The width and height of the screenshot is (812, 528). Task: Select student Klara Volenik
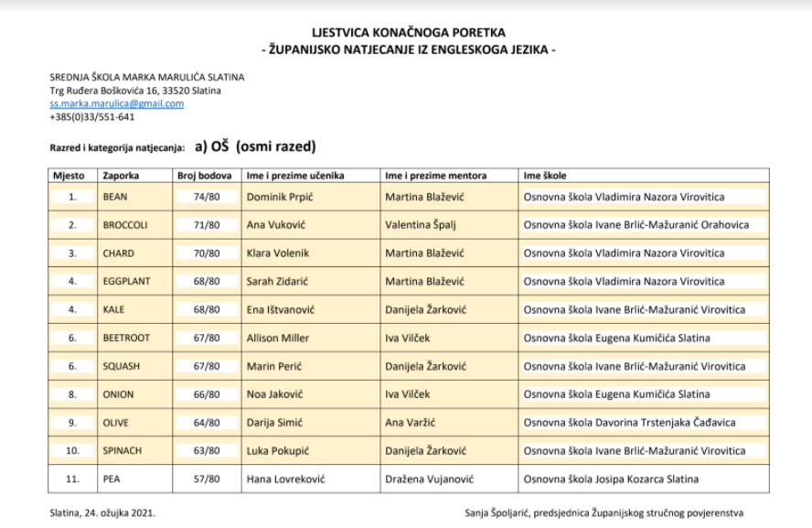click(x=278, y=253)
